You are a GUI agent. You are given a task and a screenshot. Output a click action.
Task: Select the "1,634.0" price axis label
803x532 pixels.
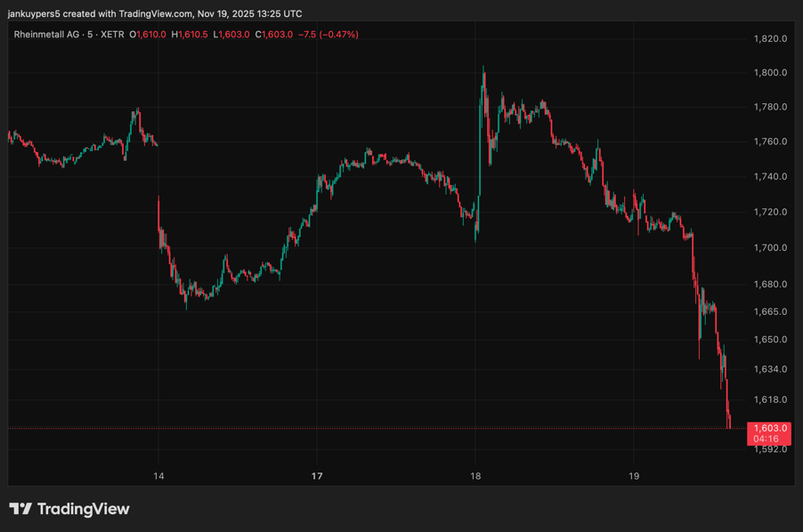click(x=770, y=369)
